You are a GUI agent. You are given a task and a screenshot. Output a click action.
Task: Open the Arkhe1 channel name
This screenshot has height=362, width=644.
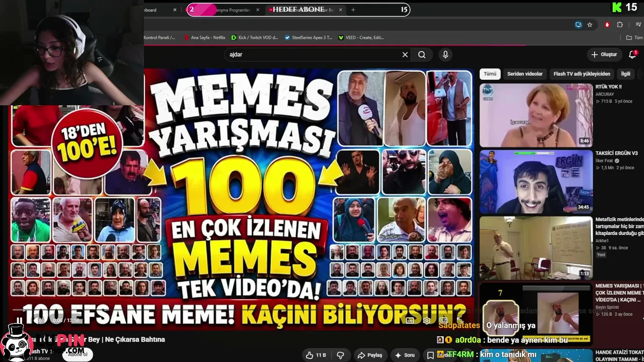point(602,241)
